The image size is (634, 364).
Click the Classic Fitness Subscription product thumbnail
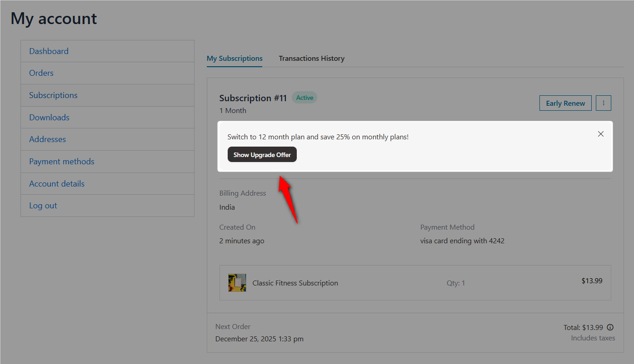(237, 282)
